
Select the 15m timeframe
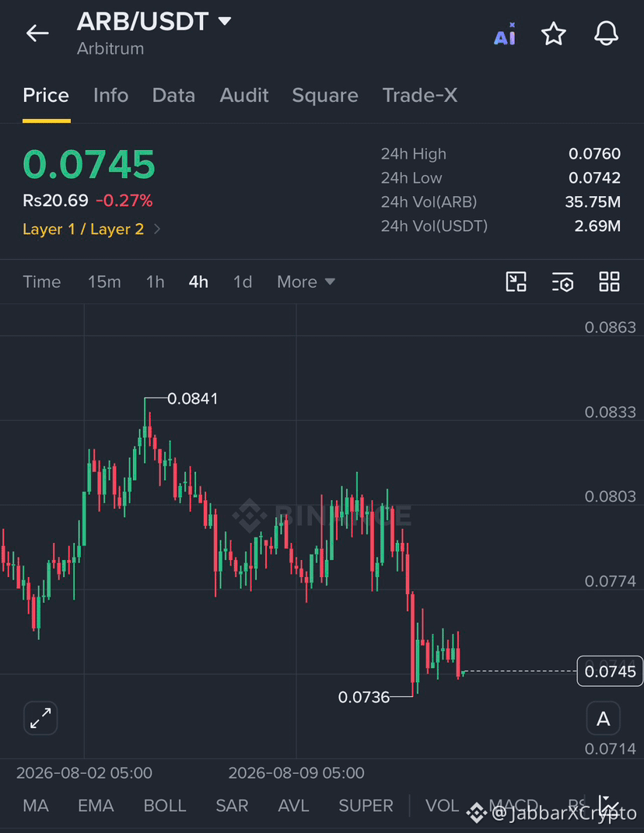click(104, 282)
